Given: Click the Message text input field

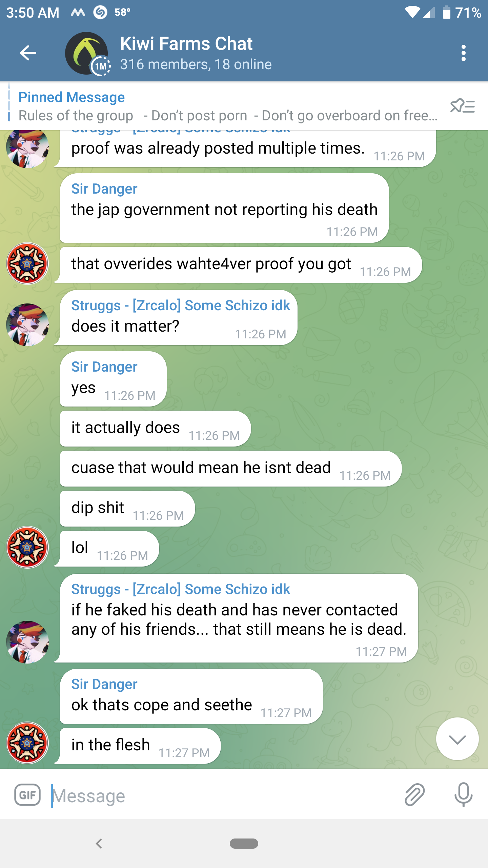Looking at the screenshot, I should [224, 795].
